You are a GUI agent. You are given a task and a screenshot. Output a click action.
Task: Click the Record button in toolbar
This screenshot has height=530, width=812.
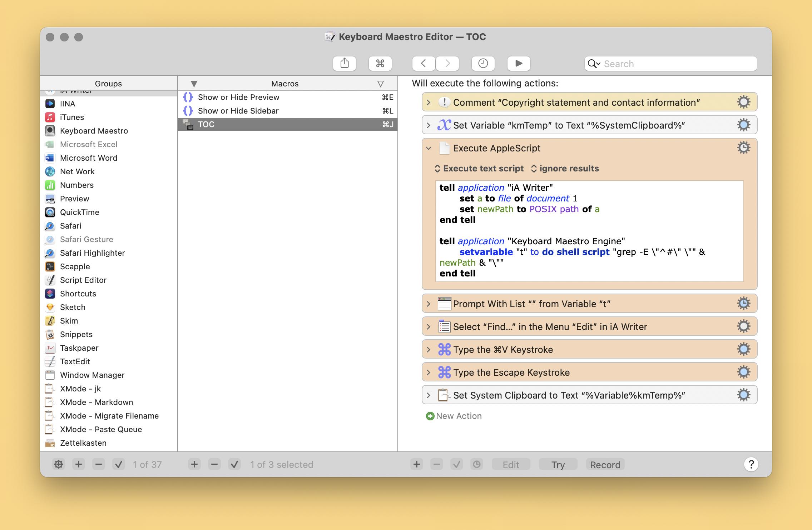(x=604, y=464)
